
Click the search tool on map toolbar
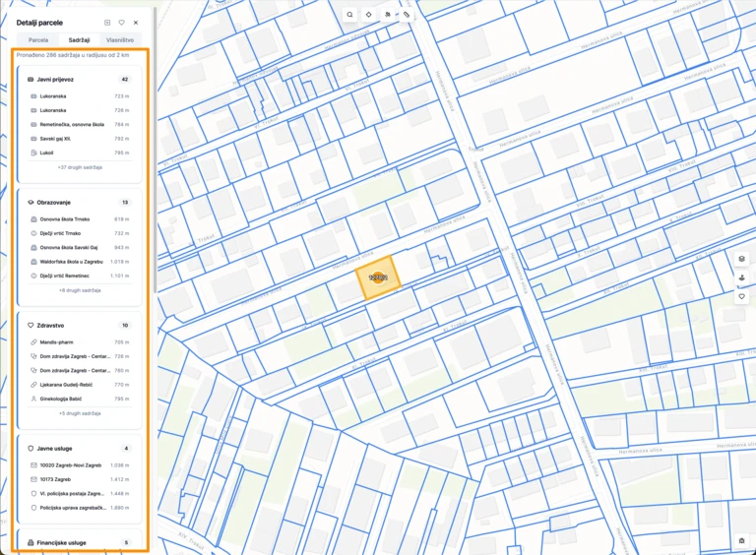(x=349, y=15)
